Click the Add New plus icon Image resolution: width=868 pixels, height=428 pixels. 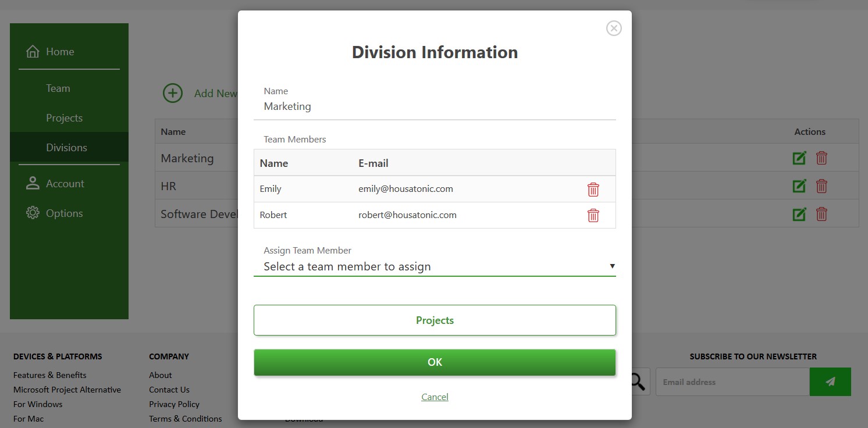click(172, 93)
